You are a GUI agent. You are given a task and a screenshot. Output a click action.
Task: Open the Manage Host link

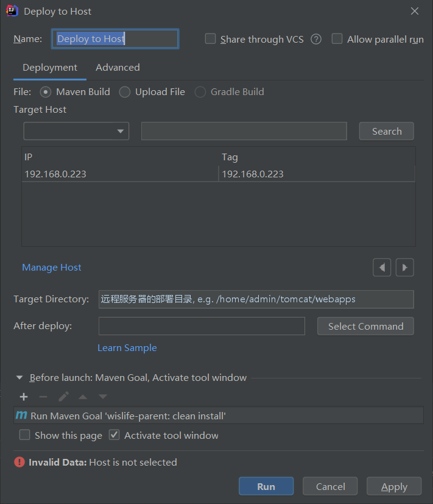click(x=51, y=267)
